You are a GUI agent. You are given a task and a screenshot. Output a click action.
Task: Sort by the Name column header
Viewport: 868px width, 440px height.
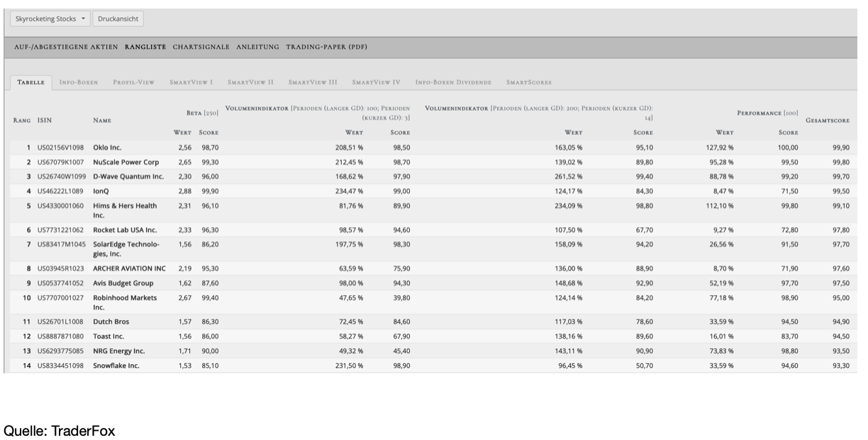pos(101,121)
